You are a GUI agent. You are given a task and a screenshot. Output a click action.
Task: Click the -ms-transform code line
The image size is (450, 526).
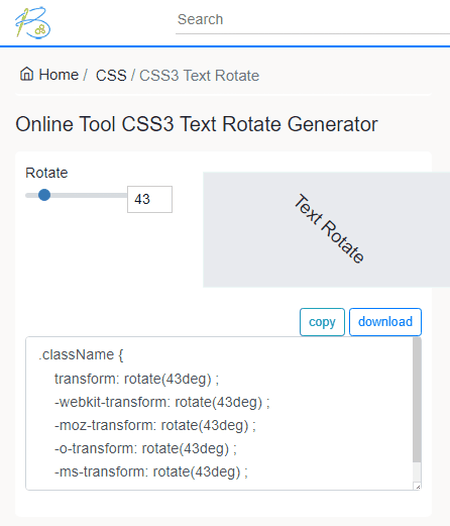click(x=151, y=472)
